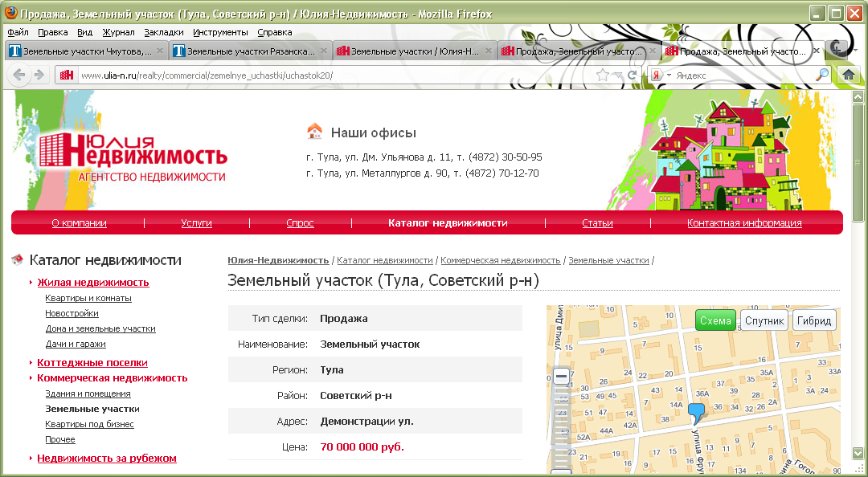Open 'Дома и земельные участки' sidebar link
This screenshot has width=868, height=477.
(100, 328)
